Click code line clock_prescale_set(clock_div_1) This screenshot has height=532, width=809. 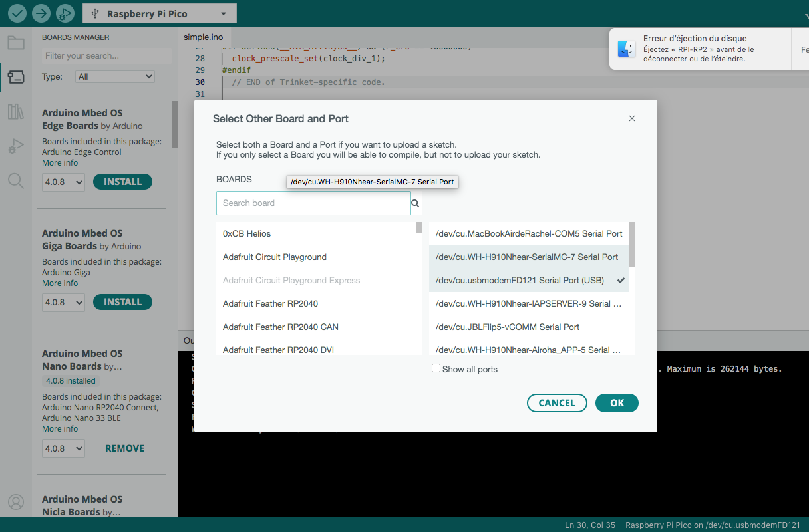point(309,59)
